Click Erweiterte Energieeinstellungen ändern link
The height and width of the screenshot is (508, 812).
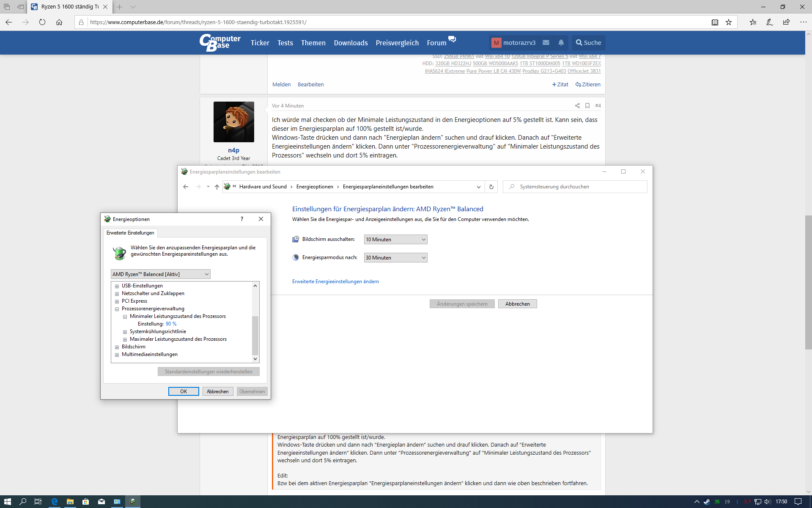(335, 282)
